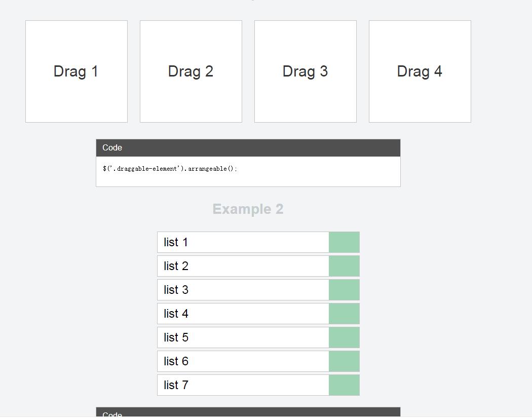
Task: Click the Drag 4 element
Action: [x=420, y=71]
